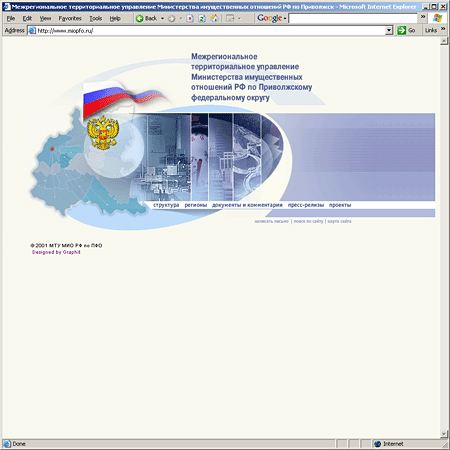Open the Tools menu

pos(96,19)
